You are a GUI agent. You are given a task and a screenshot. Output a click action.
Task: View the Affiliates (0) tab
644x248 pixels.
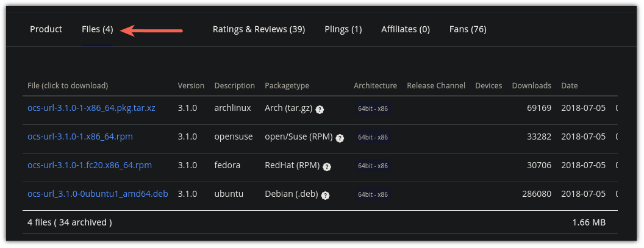click(406, 29)
